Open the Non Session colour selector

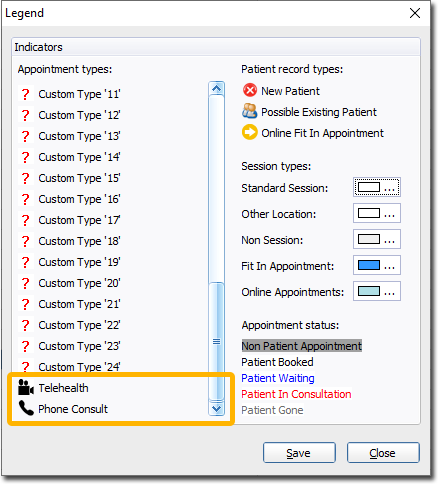(377, 239)
